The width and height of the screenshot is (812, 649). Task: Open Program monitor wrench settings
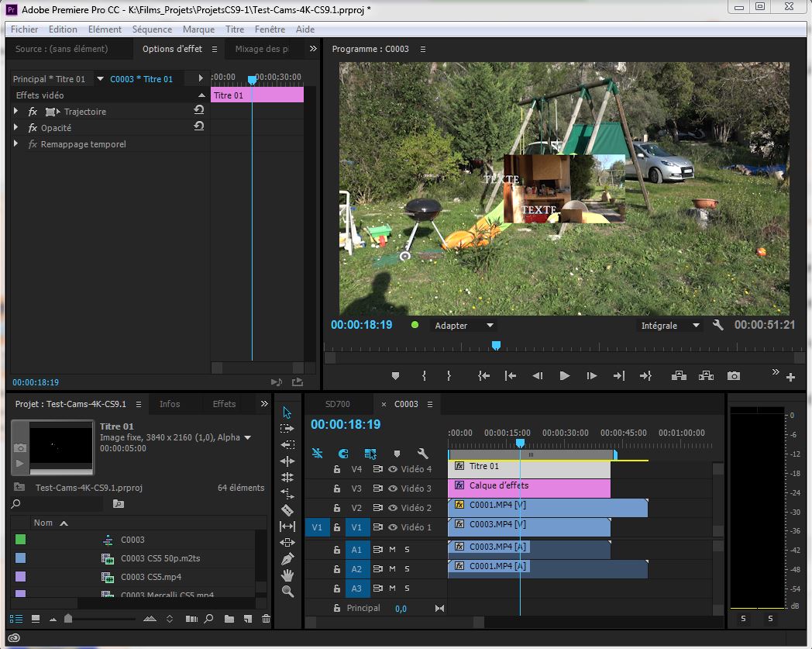[717, 326]
